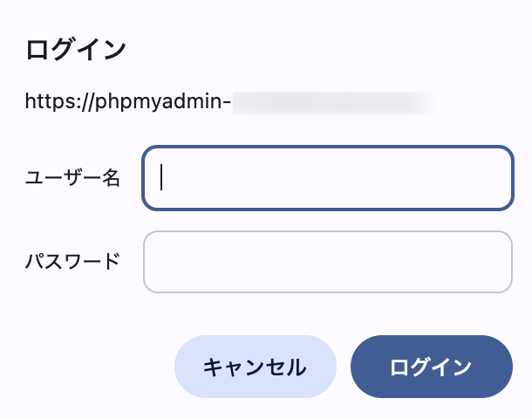Activate the field beside the ユーザー名 label
The width and height of the screenshot is (532, 419).
pyautogui.click(x=327, y=178)
